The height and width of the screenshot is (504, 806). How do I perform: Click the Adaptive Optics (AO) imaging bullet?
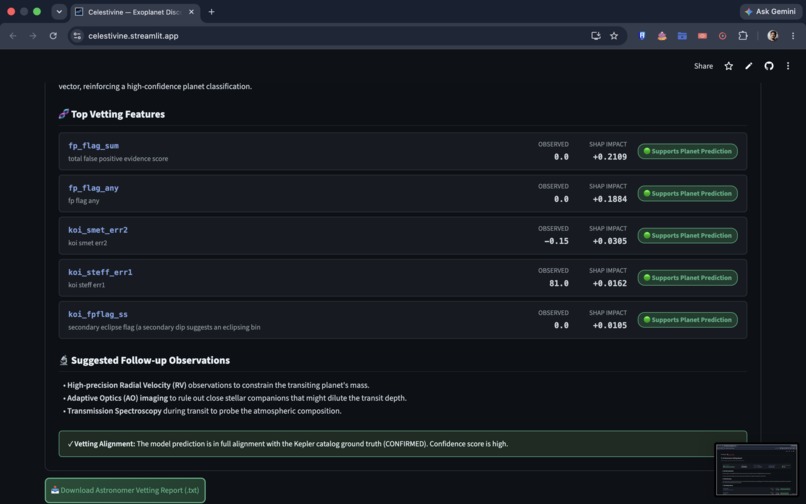(234, 398)
